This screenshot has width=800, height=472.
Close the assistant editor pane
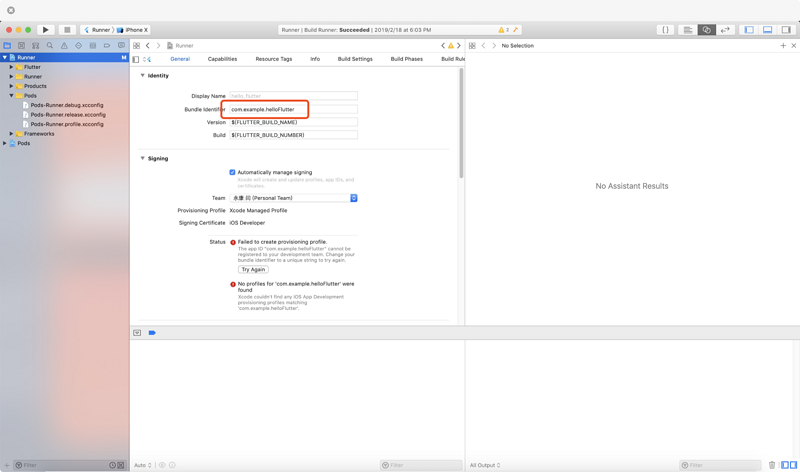[x=793, y=45]
